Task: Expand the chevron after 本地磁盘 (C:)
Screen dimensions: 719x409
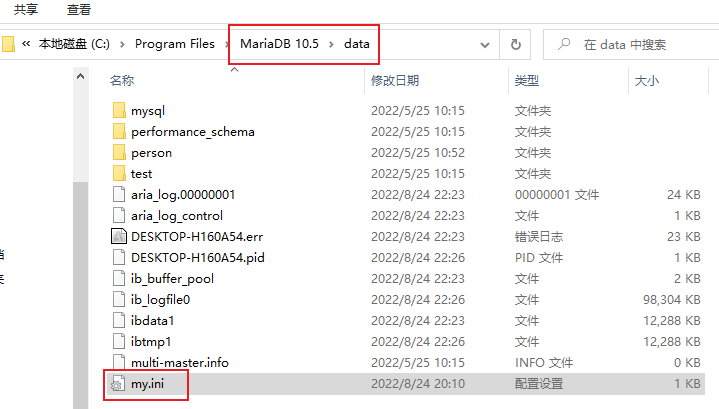Action: 122,44
